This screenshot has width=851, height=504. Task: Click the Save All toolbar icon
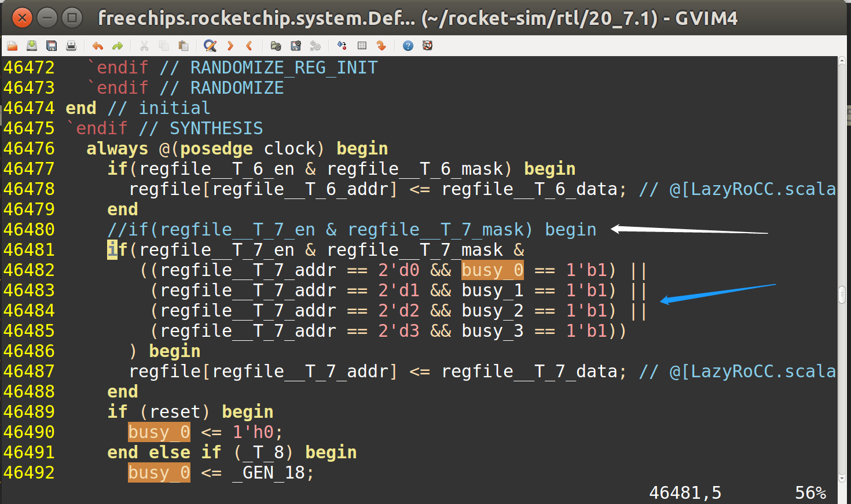click(51, 46)
